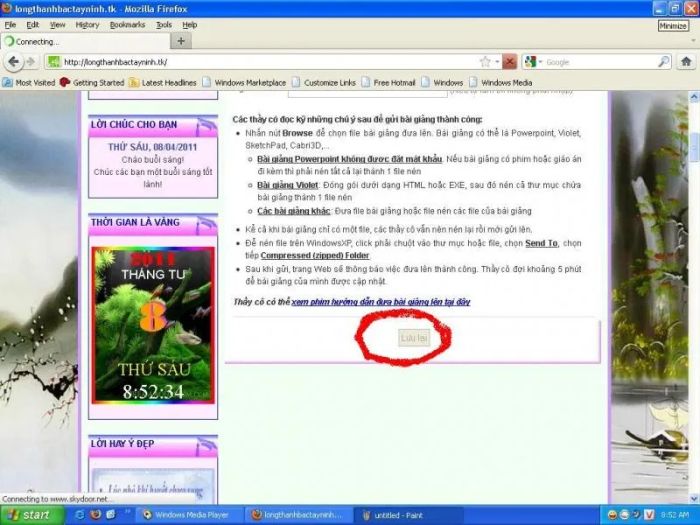Click the vertical page scrollbar thumb
700x525 pixels.
[694, 146]
